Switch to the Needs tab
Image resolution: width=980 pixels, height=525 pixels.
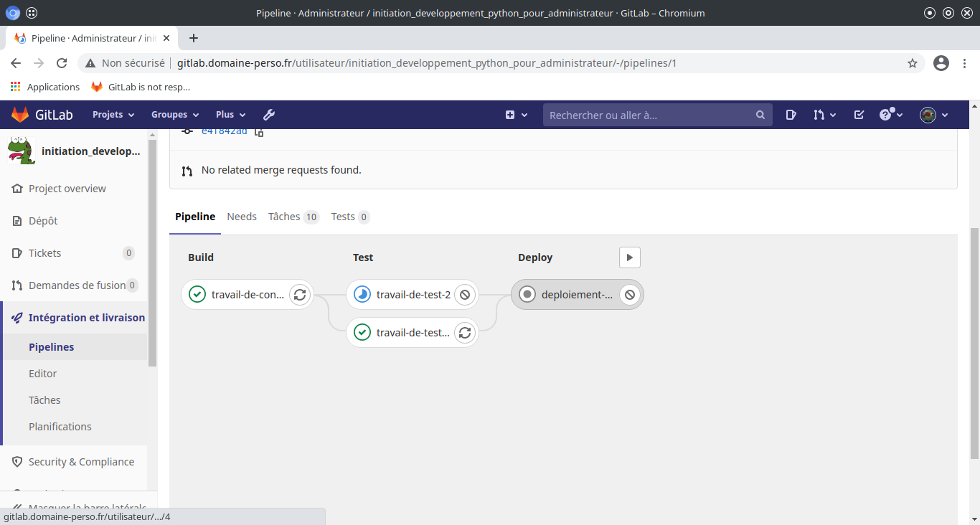[242, 217]
